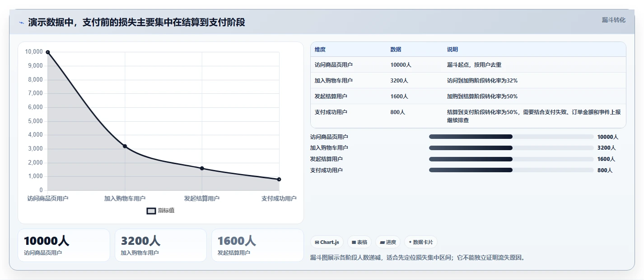Click the 访问到加购阶段转化率为32% cell
644x280 pixels.
point(482,81)
